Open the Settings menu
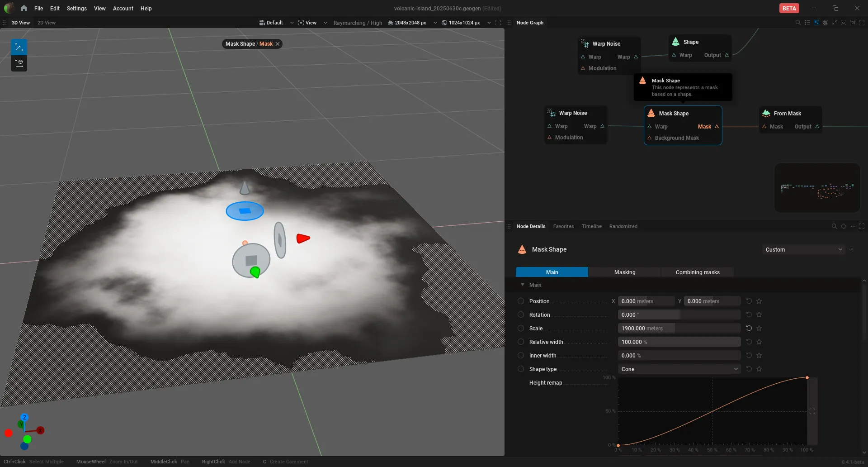 (76, 8)
